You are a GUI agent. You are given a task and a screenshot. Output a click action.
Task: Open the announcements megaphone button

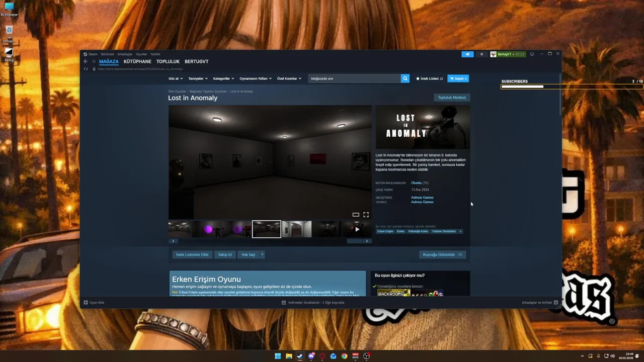click(x=467, y=54)
